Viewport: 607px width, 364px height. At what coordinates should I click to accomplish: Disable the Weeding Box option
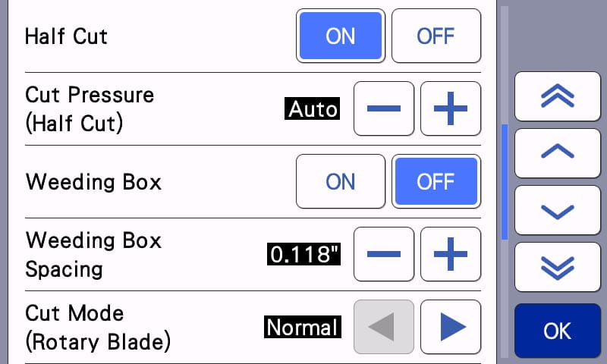coord(436,181)
